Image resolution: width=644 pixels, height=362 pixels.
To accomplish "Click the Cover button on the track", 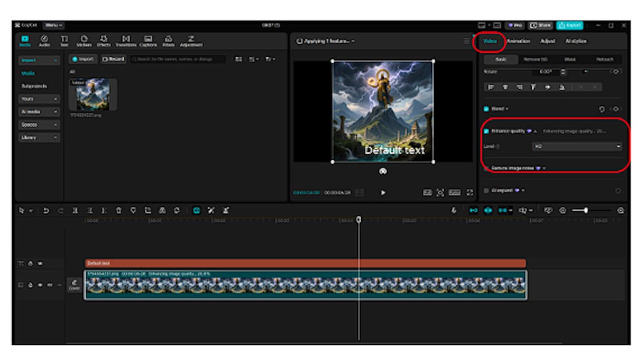I will [x=74, y=285].
